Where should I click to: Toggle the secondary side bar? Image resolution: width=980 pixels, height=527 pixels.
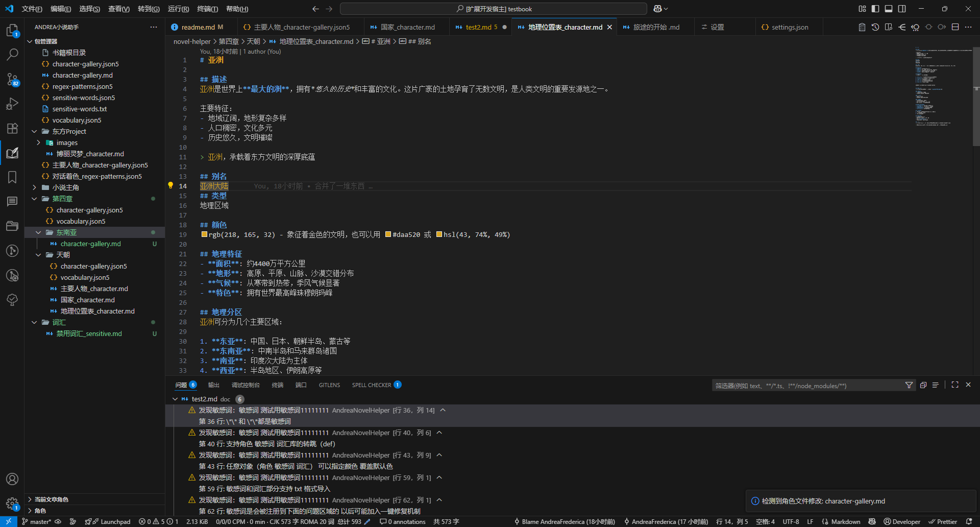[902, 9]
